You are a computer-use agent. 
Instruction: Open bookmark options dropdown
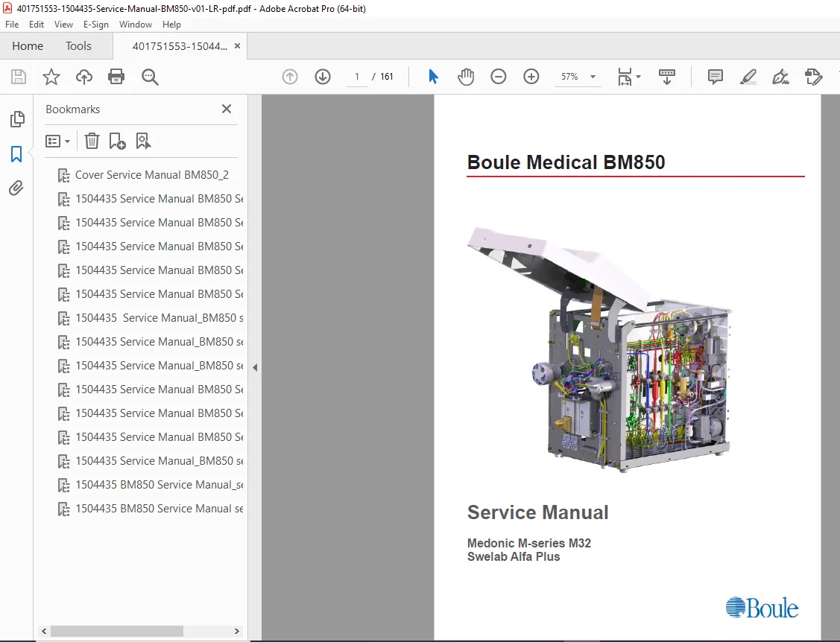[57, 142]
